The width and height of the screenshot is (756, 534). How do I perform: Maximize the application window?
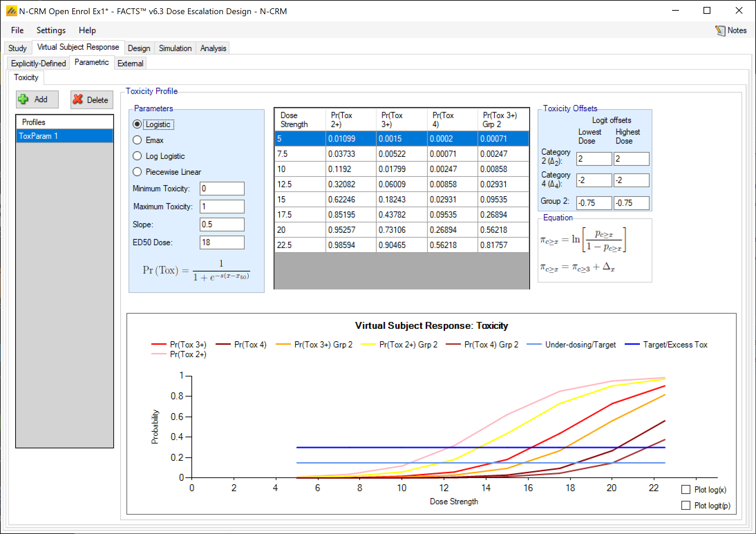click(707, 11)
